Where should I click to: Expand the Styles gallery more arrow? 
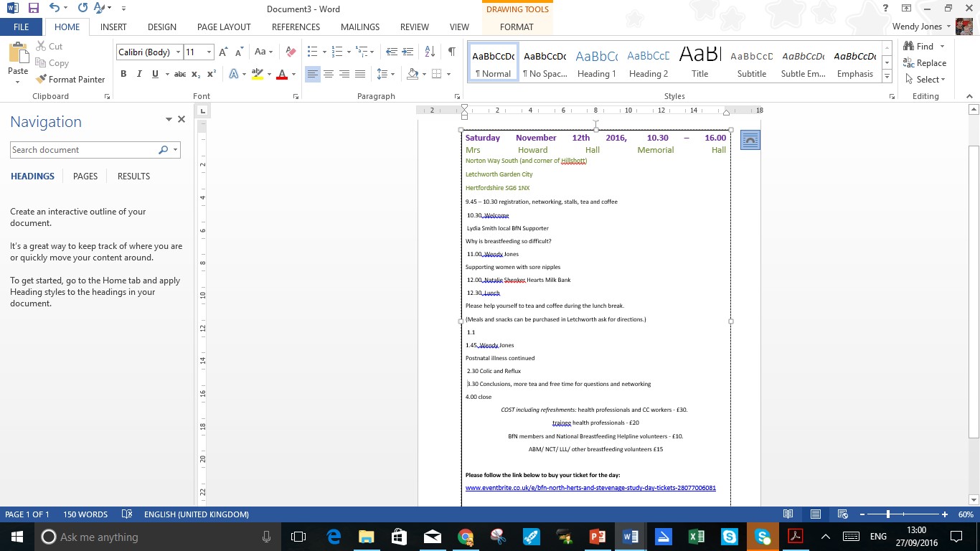click(x=887, y=77)
